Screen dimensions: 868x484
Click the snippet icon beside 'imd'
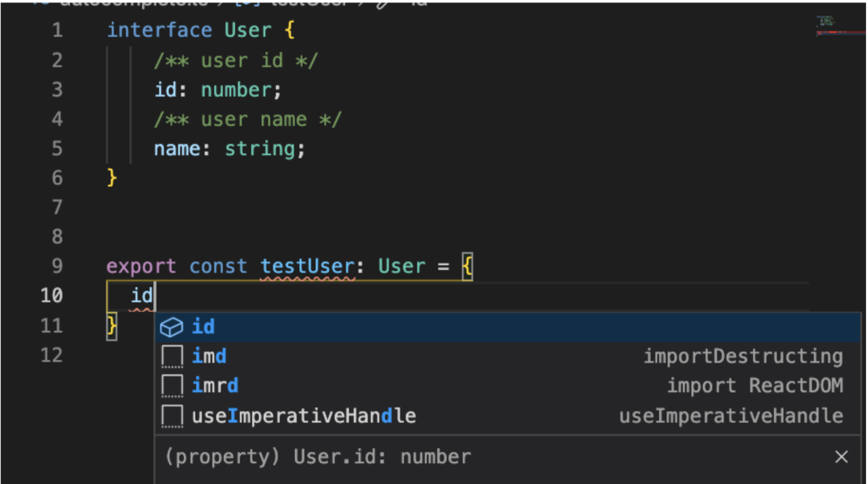(172, 356)
